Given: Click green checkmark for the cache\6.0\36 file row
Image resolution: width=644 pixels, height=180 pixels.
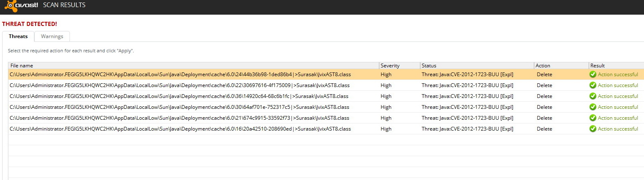Looking at the screenshot, I should [x=592, y=96].
